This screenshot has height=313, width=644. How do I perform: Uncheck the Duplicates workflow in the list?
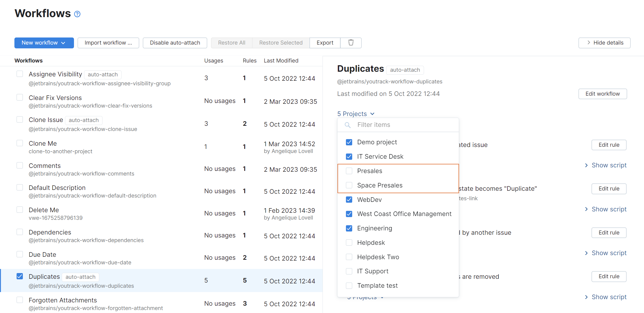[x=20, y=276]
